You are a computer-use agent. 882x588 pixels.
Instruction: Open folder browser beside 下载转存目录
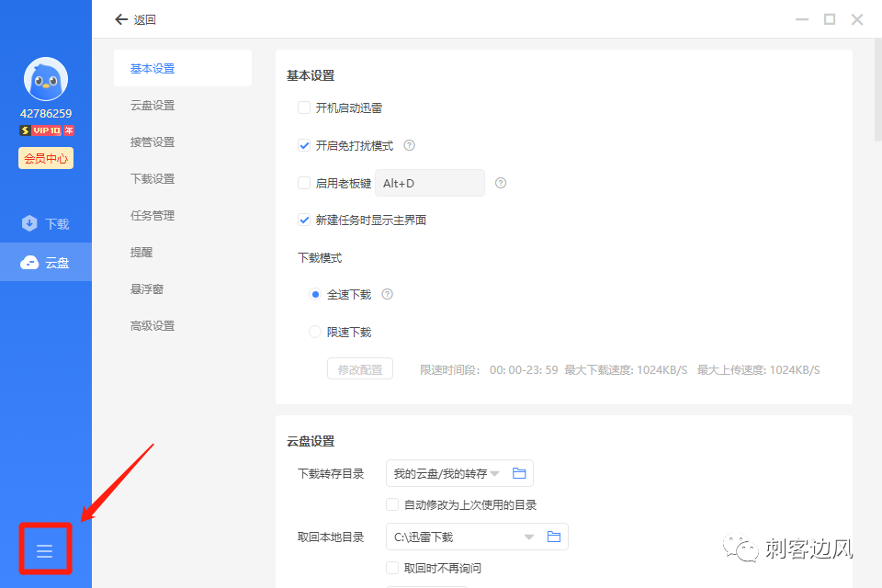tap(519, 473)
